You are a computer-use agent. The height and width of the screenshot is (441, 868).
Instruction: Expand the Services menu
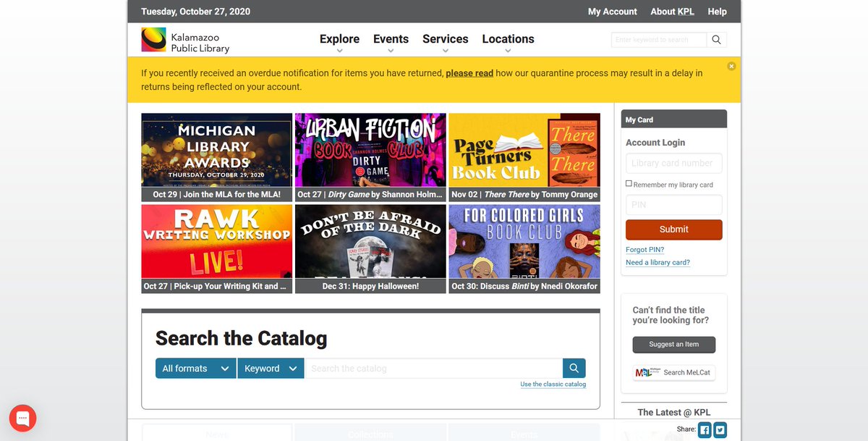pyautogui.click(x=446, y=41)
